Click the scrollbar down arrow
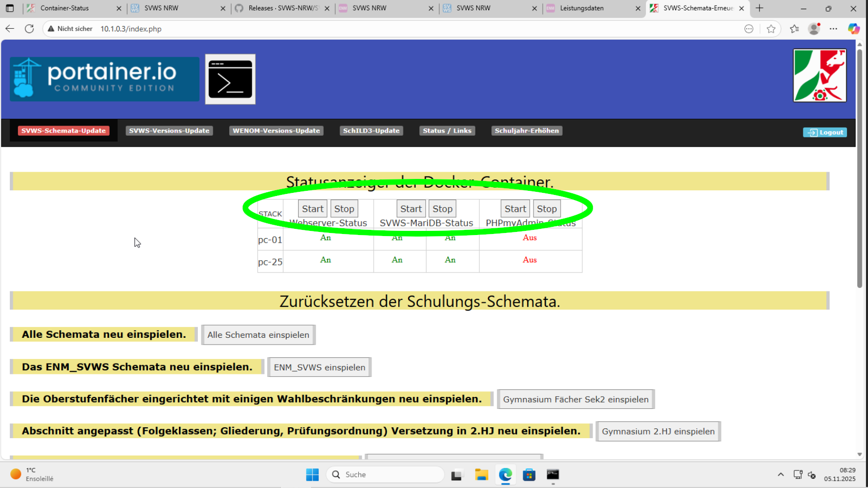Viewport: 868px width, 488px height. pos(860,455)
